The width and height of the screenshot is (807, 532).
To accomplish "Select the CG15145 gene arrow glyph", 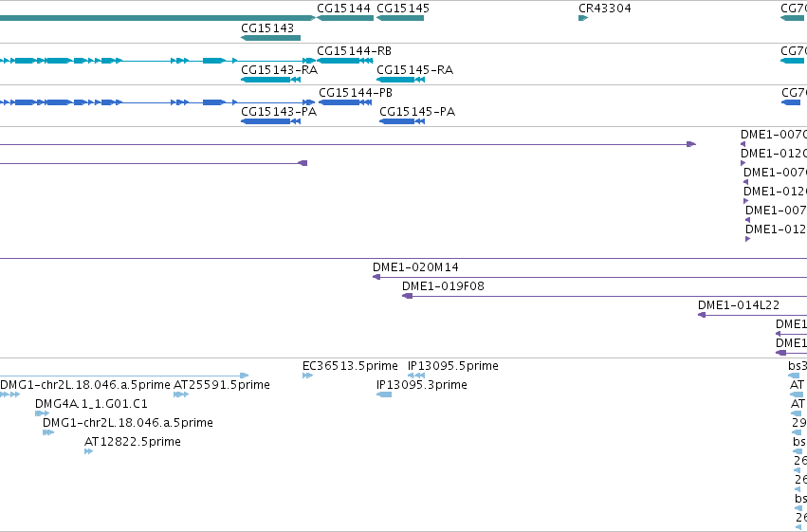I will point(400,18).
